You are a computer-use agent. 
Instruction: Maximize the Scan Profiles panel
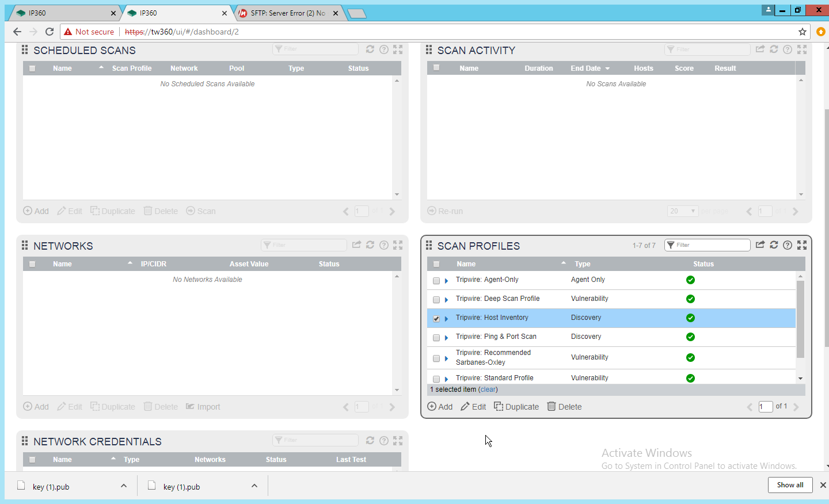[802, 245]
